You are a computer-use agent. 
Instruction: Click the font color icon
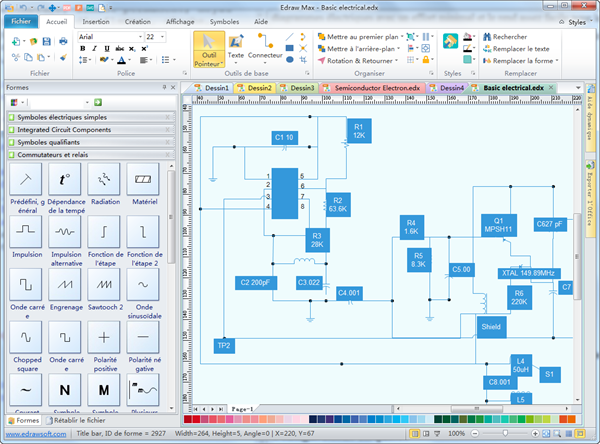pyautogui.click(x=121, y=60)
